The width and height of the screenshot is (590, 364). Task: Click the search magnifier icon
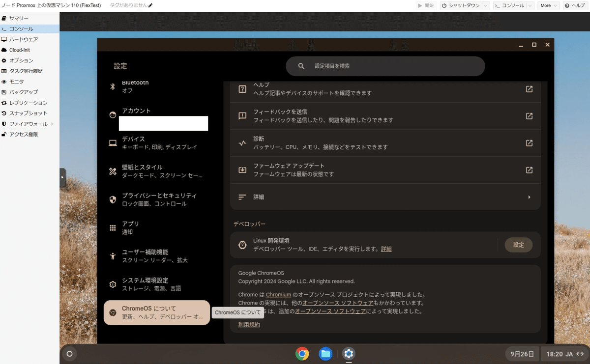302,66
